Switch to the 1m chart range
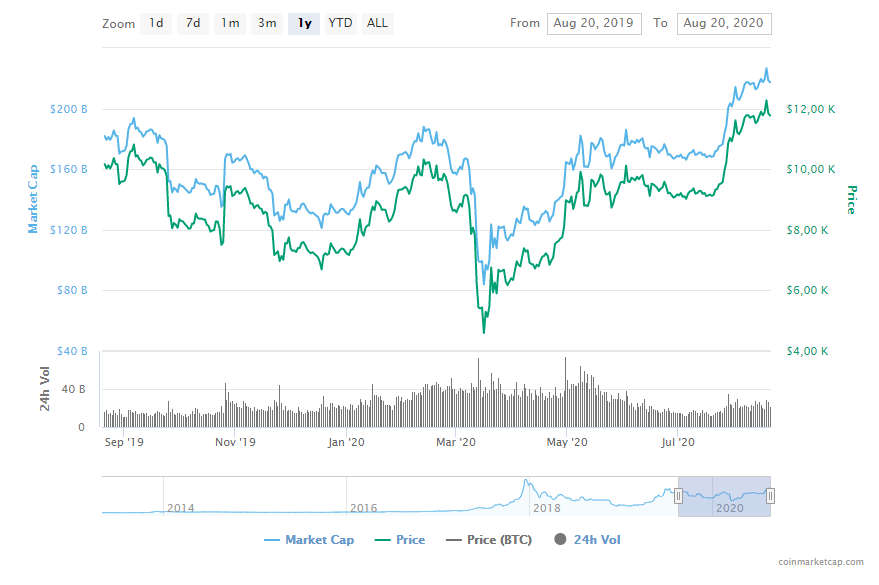Viewport: 879px width, 585px height. click(x=229, y=23)
